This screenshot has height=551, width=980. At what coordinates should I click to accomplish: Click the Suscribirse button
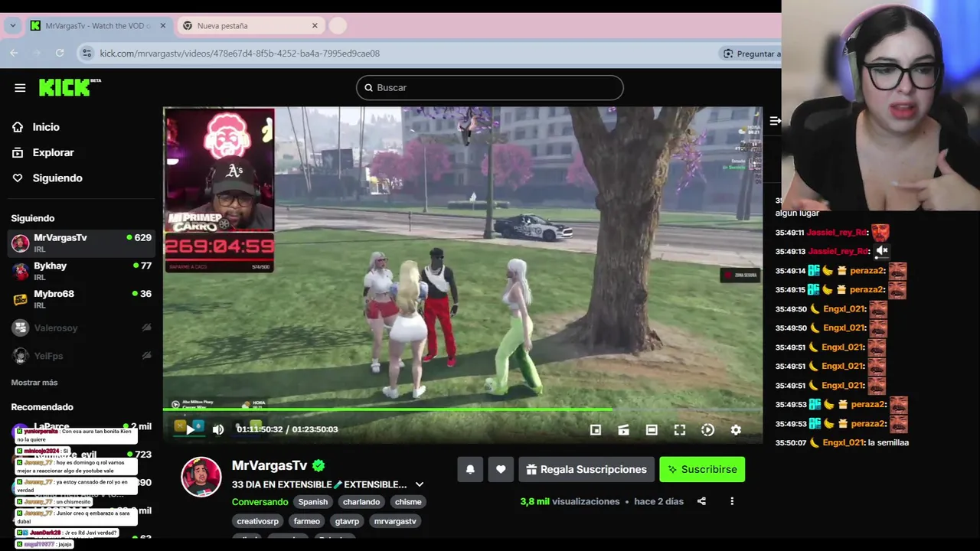point(702,469)
